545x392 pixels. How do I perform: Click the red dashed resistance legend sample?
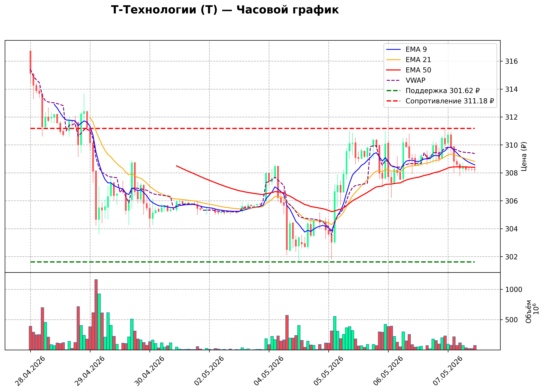[x=394, y=101]
